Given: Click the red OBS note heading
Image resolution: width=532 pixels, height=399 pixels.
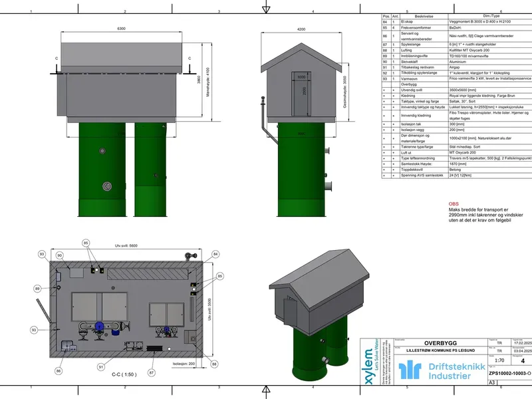Looking at the screenshot, I should [x=454, y=204].
